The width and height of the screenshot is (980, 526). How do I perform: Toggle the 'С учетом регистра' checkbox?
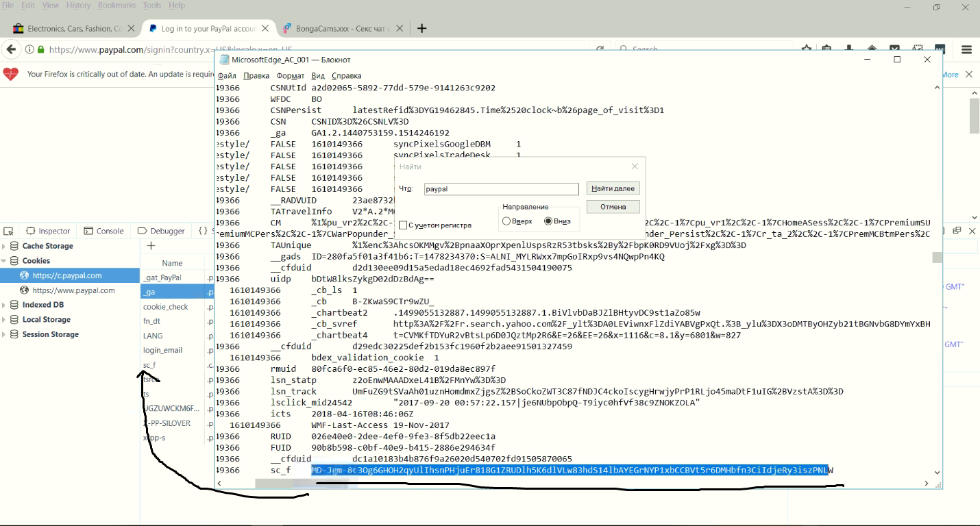[403, 225]
